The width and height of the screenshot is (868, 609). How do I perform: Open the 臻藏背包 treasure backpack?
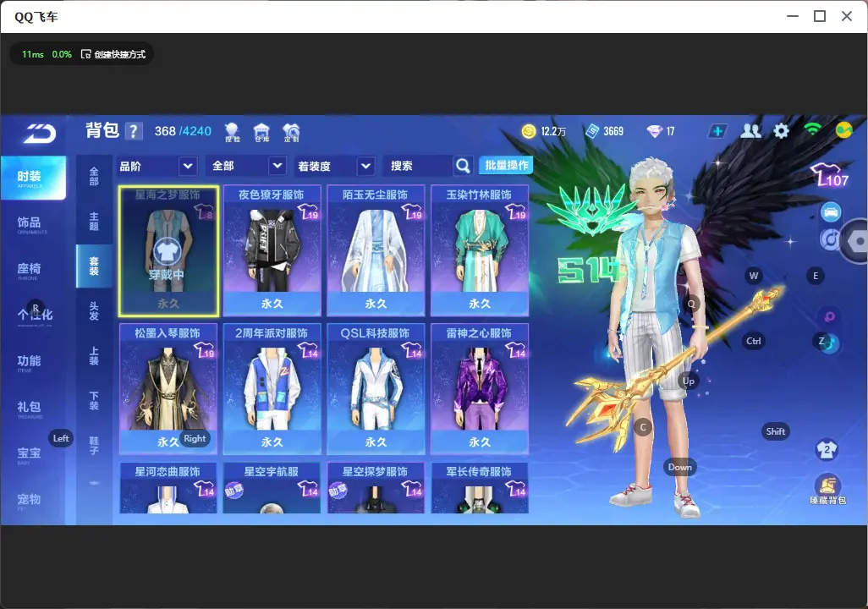tap(827, 490)
